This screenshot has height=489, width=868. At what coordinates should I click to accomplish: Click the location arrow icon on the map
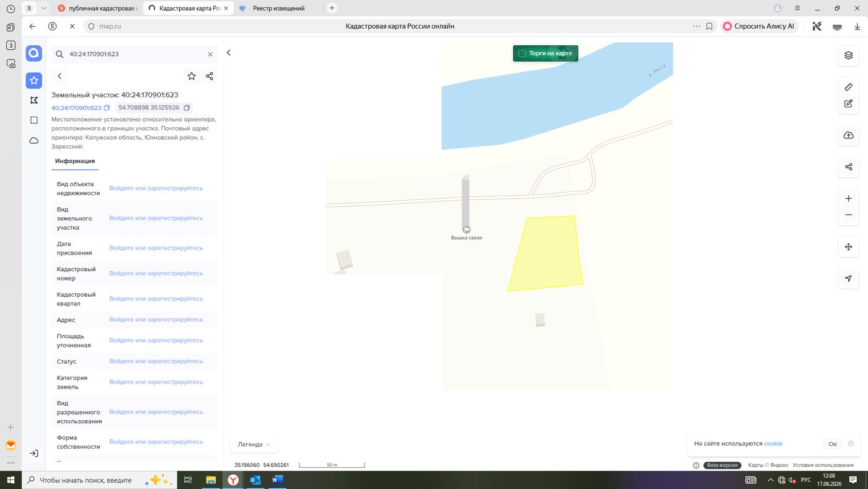click(849, 279)
